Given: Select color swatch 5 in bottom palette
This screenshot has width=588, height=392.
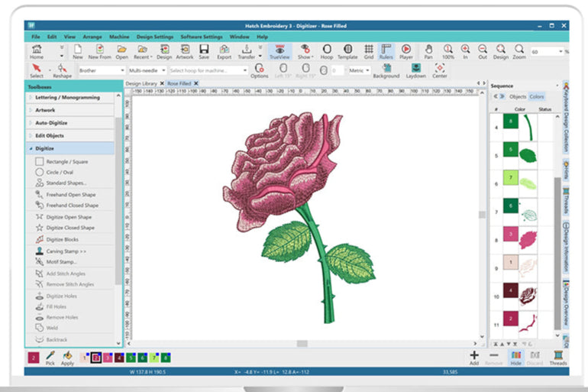Looking at the screenshot, I should (131, 357).
